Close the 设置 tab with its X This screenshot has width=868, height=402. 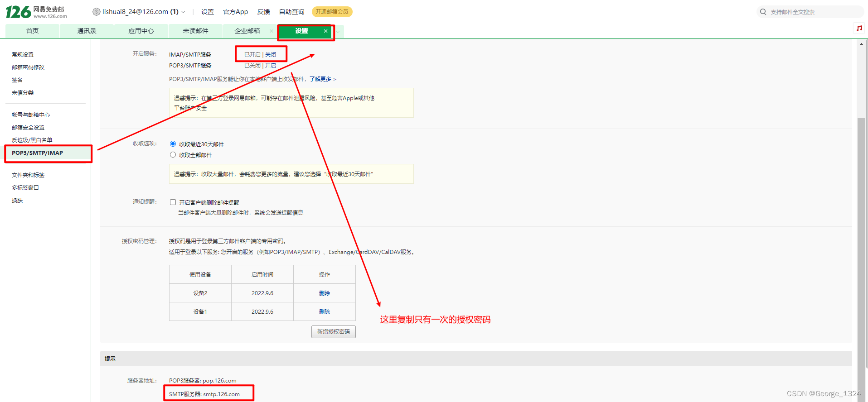pyautogui.click(x=325, y=31)
